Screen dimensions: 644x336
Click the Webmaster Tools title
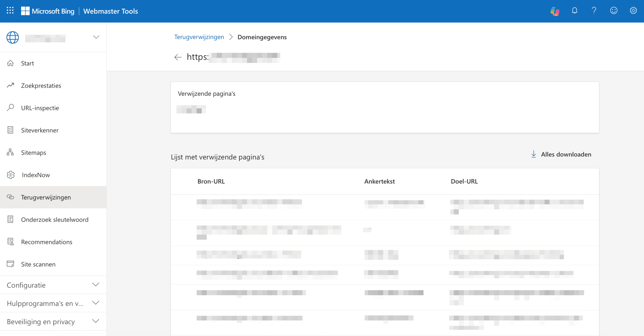(110, 11)
